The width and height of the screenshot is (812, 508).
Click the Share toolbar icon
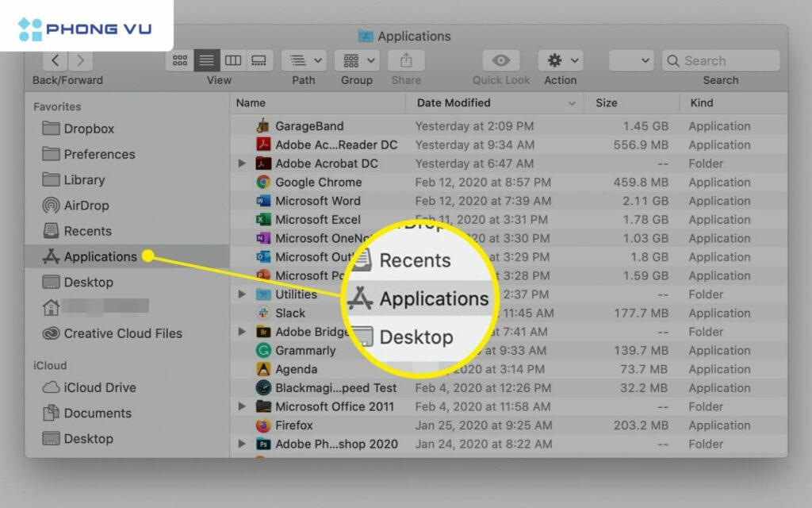[406, 60]
